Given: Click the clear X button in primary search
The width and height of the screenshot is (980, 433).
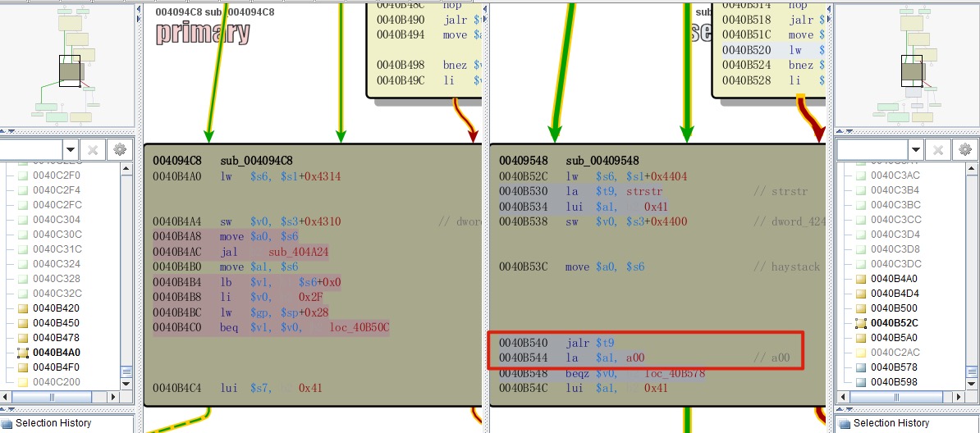Looking at the screenshot, I should pyautogui.click(x=93, y=149).
